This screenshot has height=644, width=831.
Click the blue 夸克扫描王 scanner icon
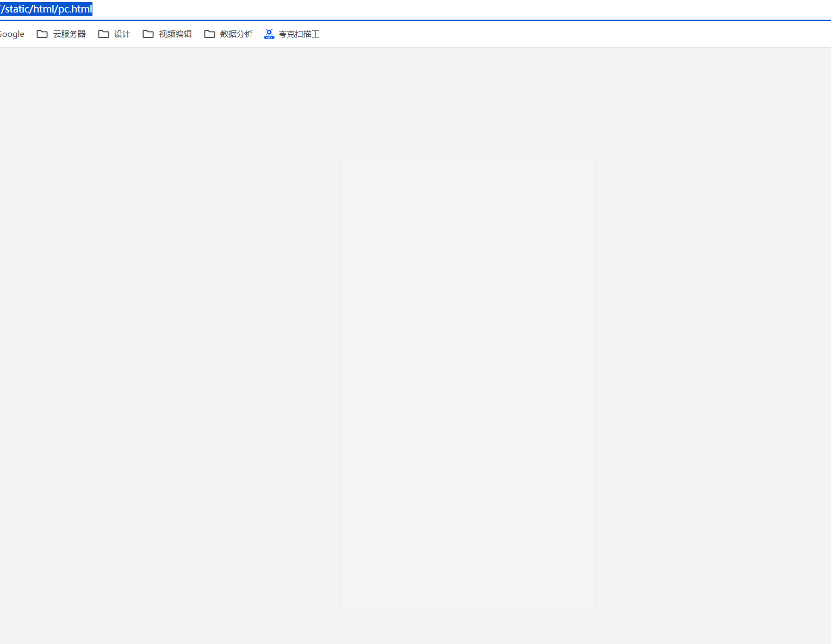(269, 34)
